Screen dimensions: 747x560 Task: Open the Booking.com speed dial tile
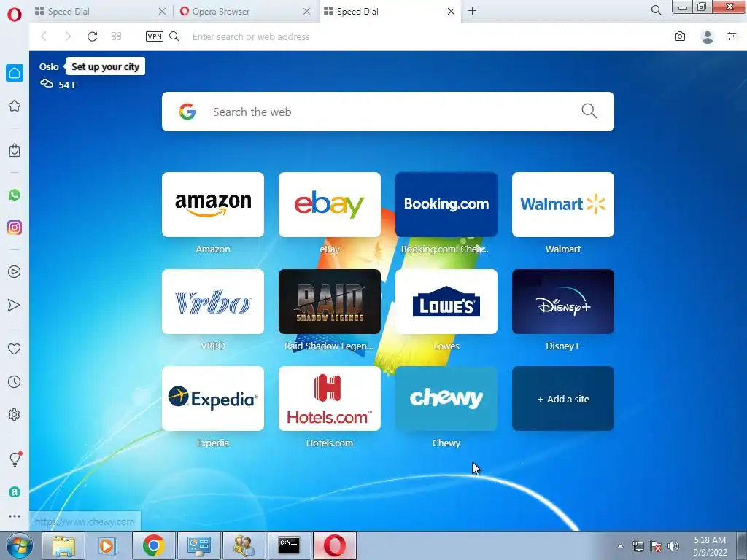(x=446, y=204)
